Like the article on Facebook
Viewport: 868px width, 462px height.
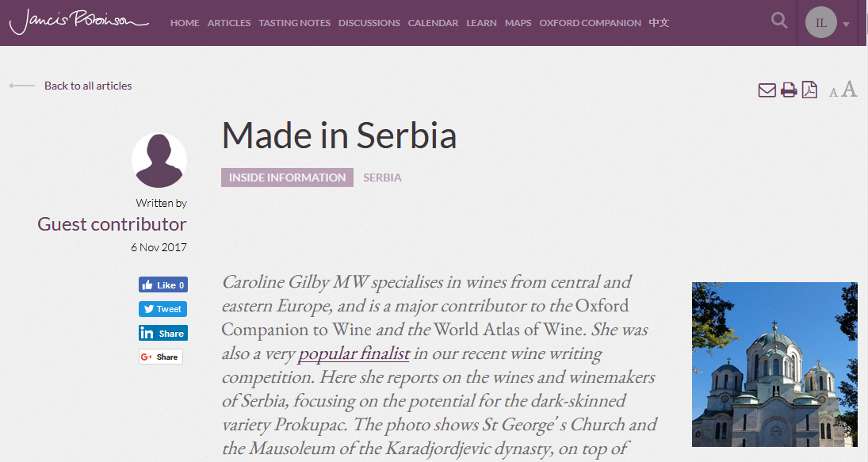[x=163, y=285]
